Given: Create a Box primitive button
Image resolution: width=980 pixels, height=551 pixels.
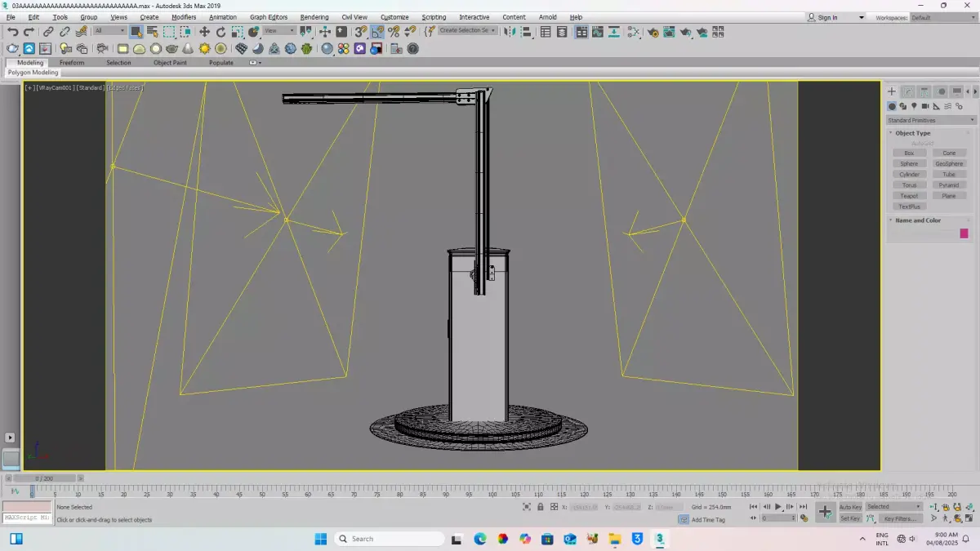Looking at the screenshot, I should coord(909,153).
